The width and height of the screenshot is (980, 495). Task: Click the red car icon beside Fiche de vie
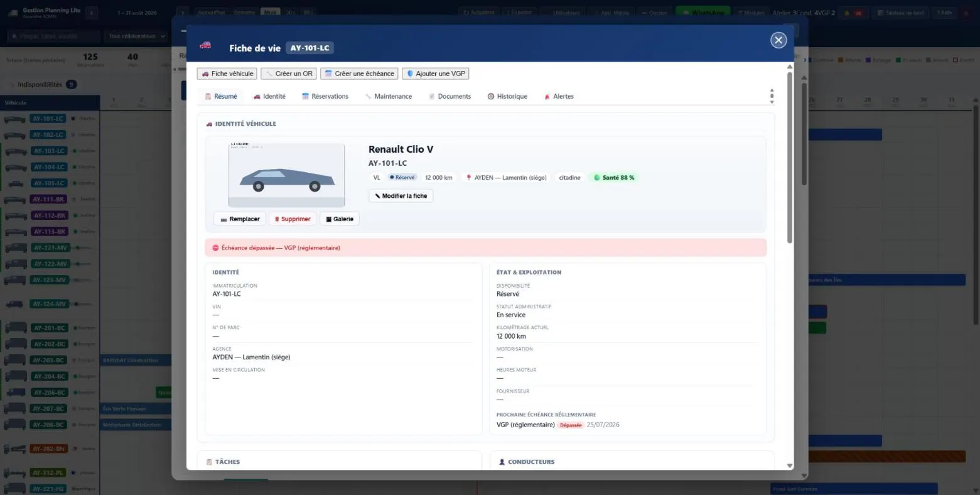click(205, 45)
